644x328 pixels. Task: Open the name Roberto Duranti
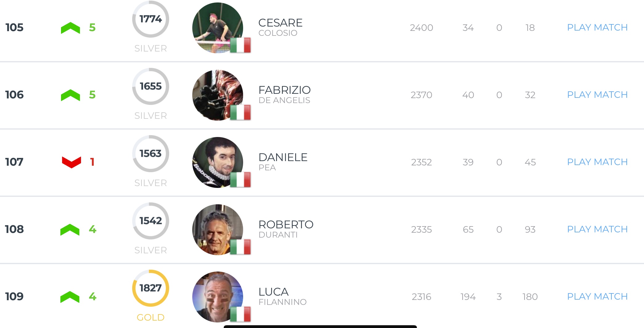click(286, 229)
